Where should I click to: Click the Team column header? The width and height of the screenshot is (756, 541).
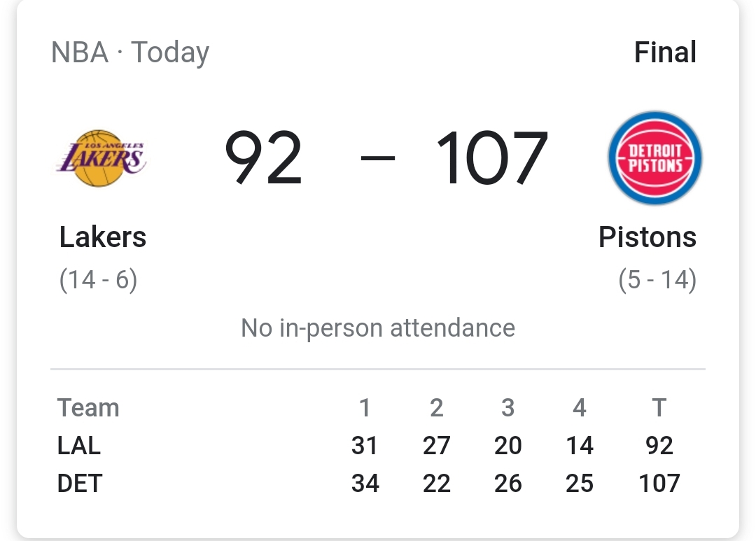tap(88, 407)
